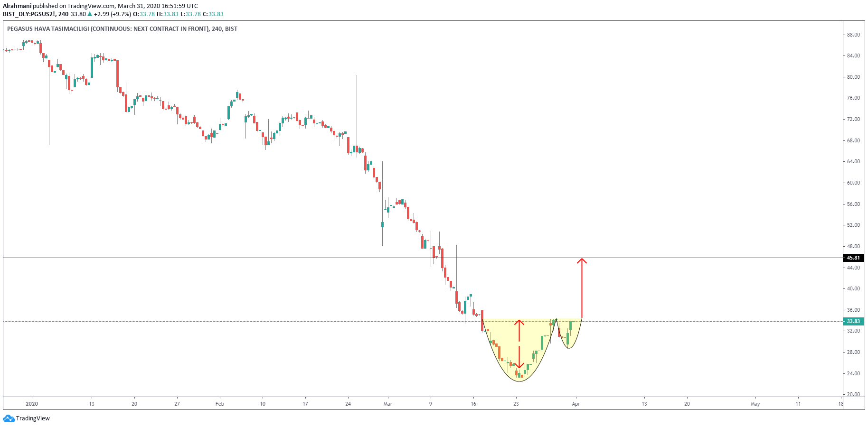This screenshot has height=427, width=868.
Task: Click the 68.00 price axis label
Action: pyautogui.click(x=853, y=140)
